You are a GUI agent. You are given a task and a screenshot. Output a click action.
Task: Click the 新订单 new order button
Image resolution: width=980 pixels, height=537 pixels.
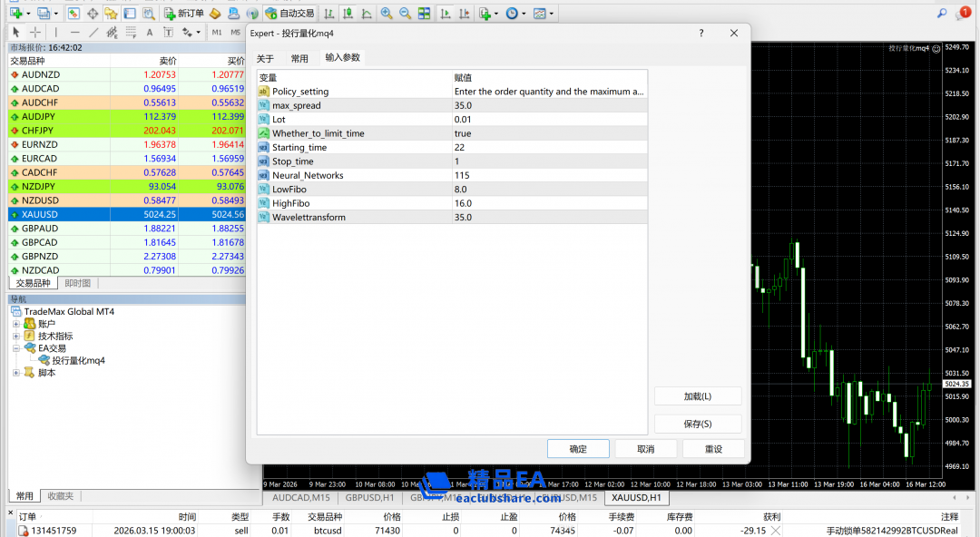click(x=183, y=14)
